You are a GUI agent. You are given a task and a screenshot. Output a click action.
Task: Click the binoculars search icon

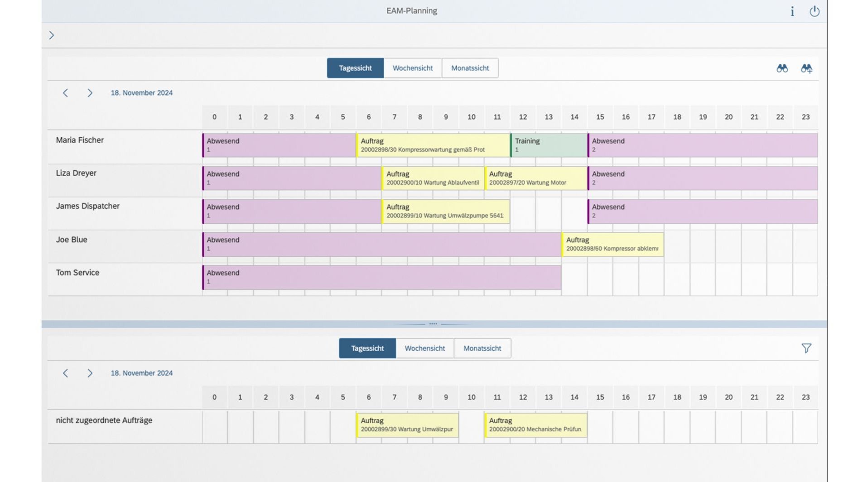coord(781,68)
